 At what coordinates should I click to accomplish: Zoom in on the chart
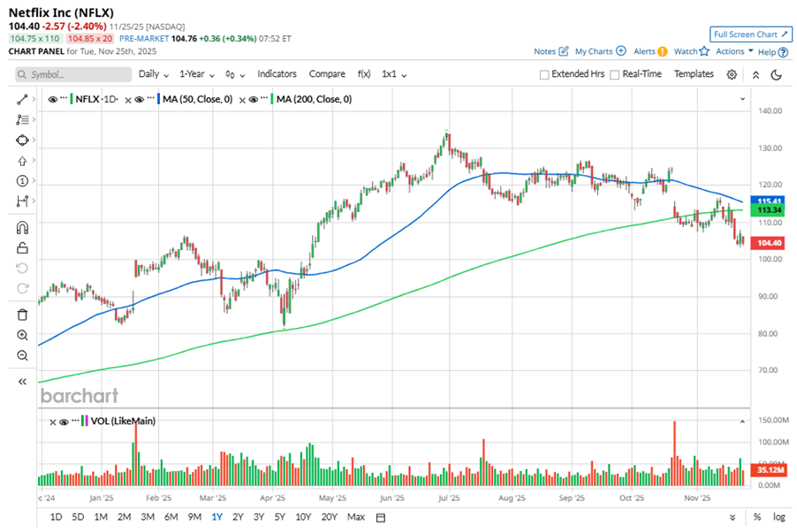[22, 335]
